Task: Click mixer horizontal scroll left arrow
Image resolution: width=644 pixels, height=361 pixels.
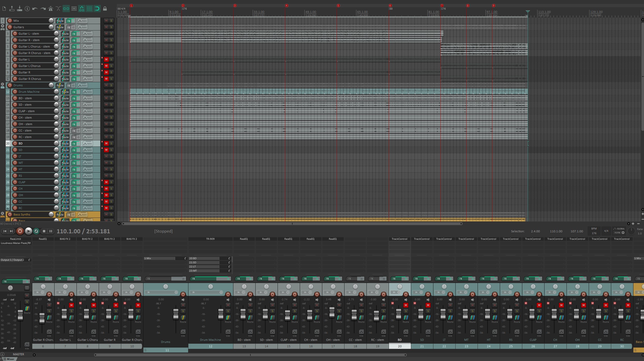Action: click(34, 355)
